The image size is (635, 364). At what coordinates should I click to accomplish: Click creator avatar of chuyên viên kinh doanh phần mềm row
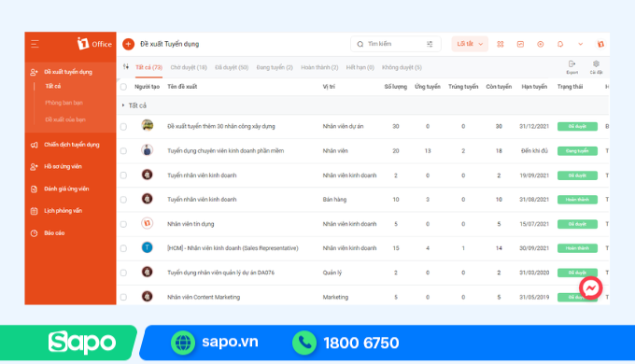tap(147, 150)
